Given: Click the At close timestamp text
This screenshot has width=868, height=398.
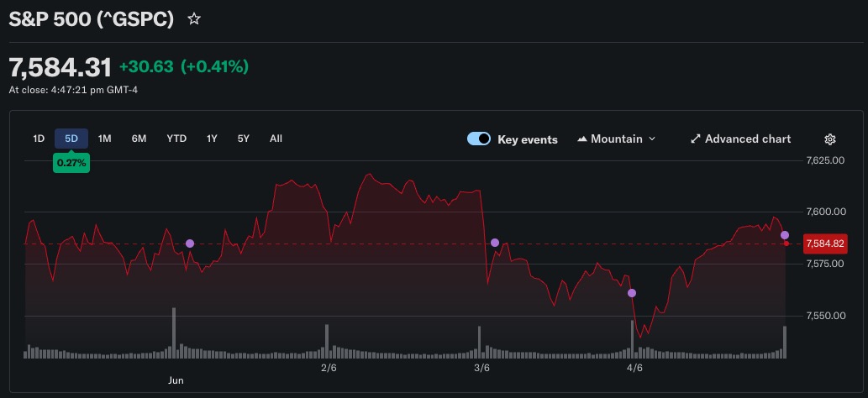Looking at the screenshot, I should click(73, 90).
